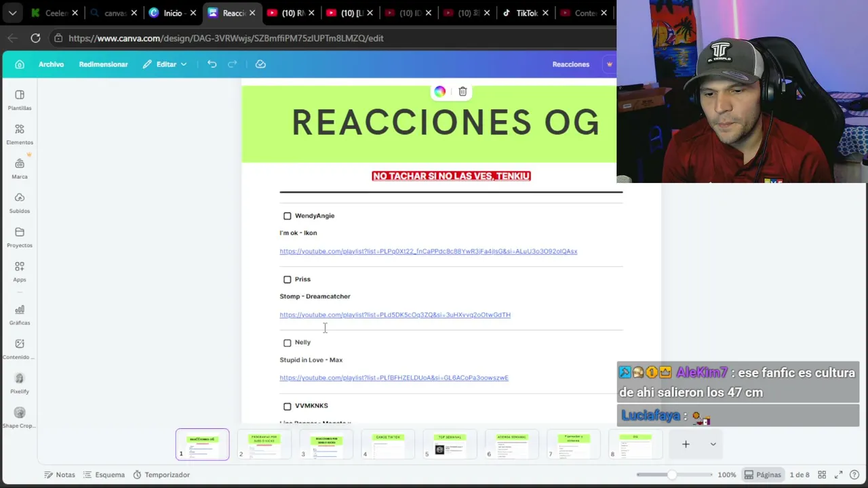Click the 100% zoom percentage
The width and height of the screenshot is (868, 488).
point(726,474)
